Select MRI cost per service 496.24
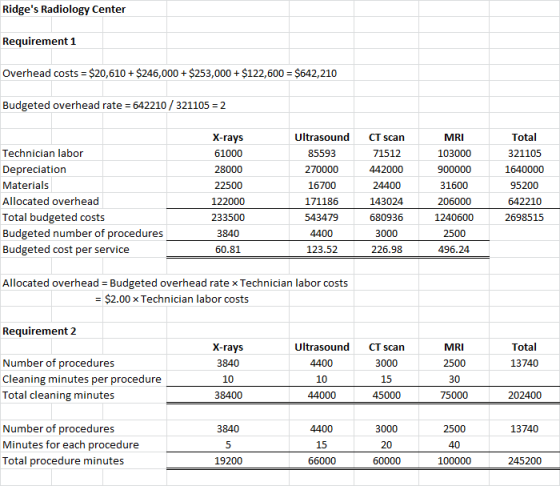Image resolution: width=560 pixels, height=486 pixels. click(454, 250)
